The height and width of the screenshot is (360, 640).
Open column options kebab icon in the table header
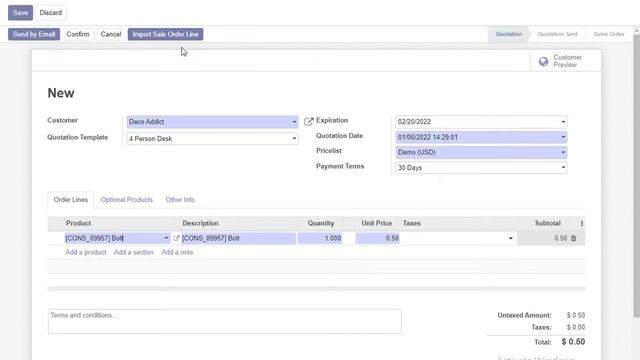click(582, 223)
